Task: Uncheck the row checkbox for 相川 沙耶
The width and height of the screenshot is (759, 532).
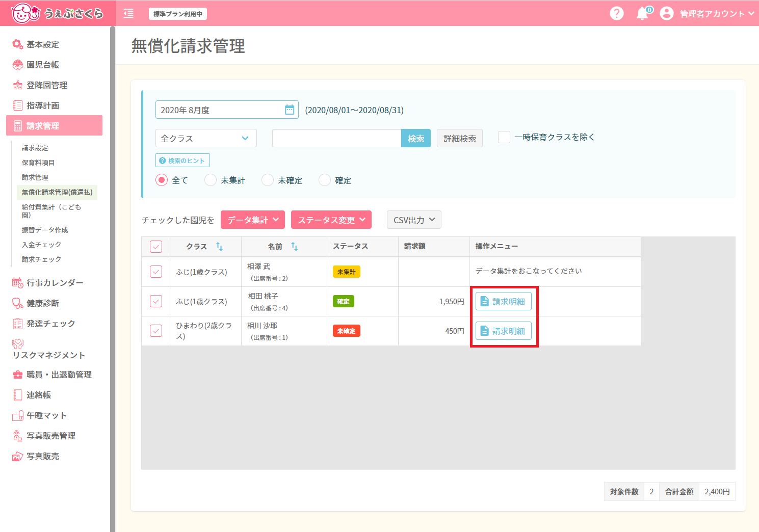Action: 156,331
